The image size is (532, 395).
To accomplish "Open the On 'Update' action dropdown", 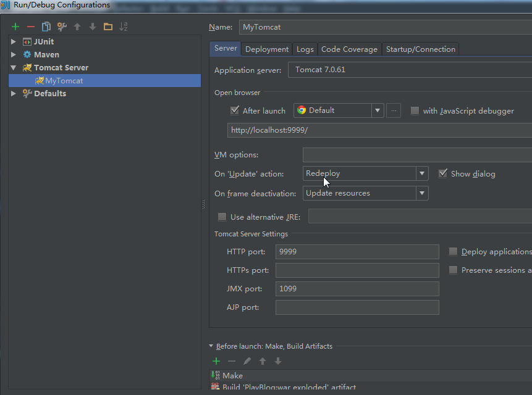I will (422, 173).
